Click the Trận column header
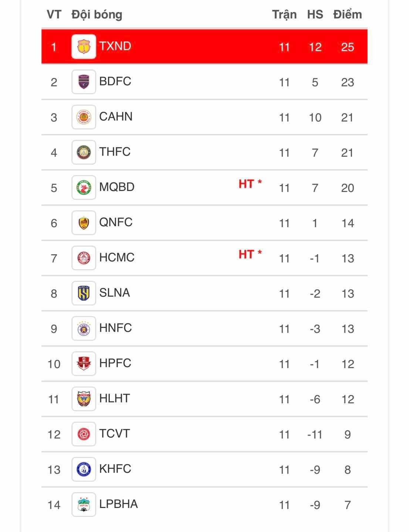The height and width of the screenshot is (532, 409). pyautogui.click(x=284, y=14)
